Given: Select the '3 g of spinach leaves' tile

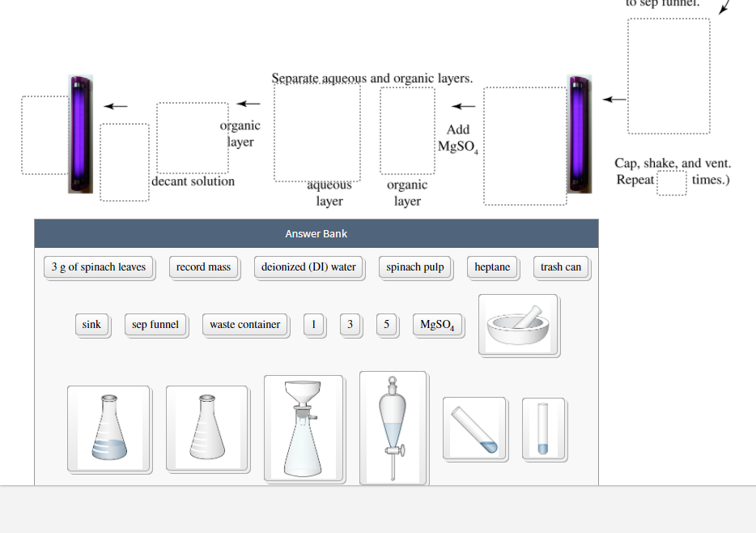Looking at the screenshot, I should click(99, 266).
